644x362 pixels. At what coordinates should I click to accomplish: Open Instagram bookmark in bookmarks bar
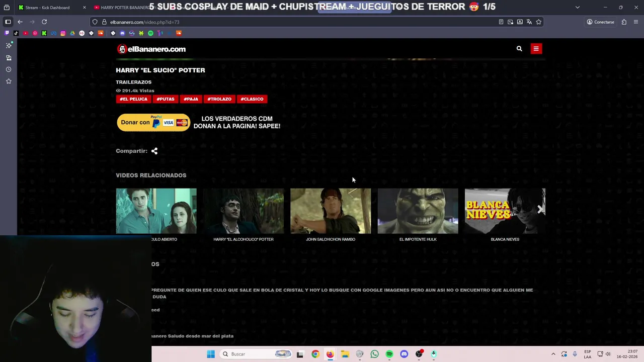[63, 33]
